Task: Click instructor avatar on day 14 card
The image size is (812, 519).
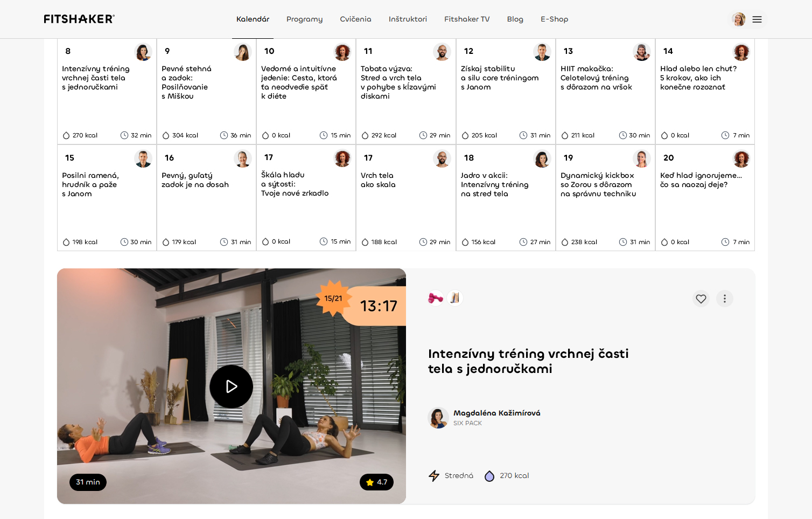Action: pos(741,52)
